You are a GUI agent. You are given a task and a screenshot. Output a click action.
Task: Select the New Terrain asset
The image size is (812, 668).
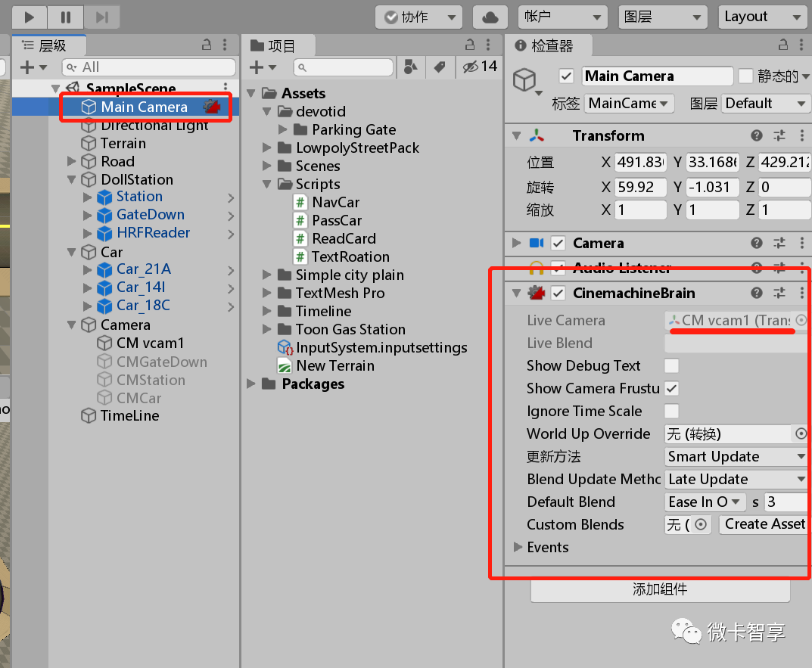[x=335, y=365]
